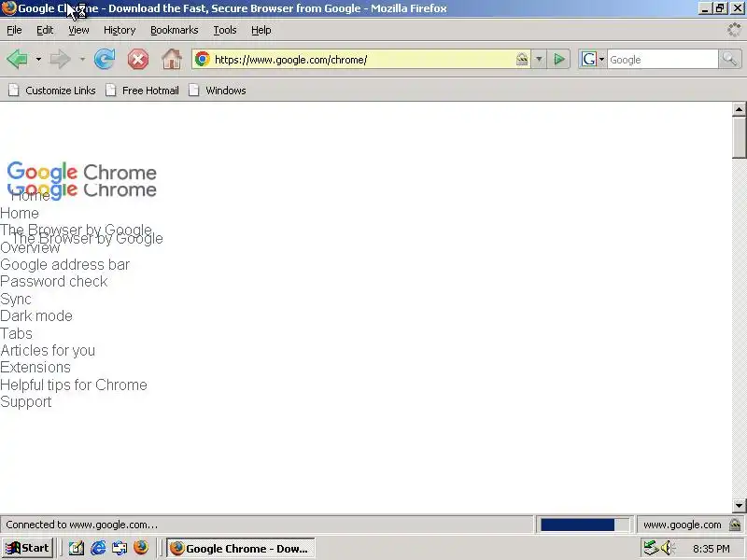The width and height of the screenshot is (747, 560).
Task: Open the Google address bar link
Action: (64, 265)
